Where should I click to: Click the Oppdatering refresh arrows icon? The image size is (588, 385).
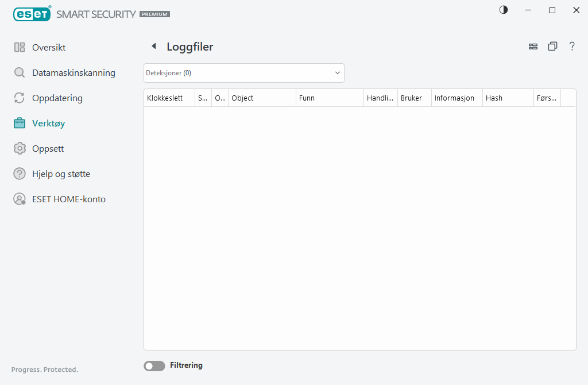pyautogui.click(x=20, y=98)
